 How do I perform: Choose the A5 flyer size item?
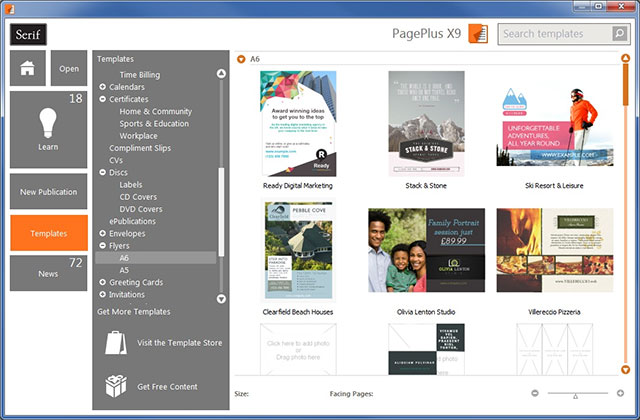click(x=124, y=270)
